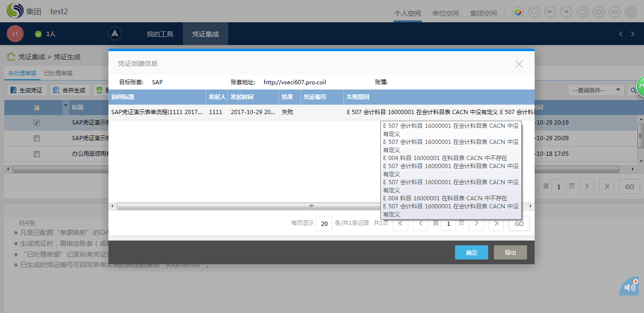Move the nav tabs right with chevron
Viewport: 644px width, 313px height.
(x=633, y=34)
